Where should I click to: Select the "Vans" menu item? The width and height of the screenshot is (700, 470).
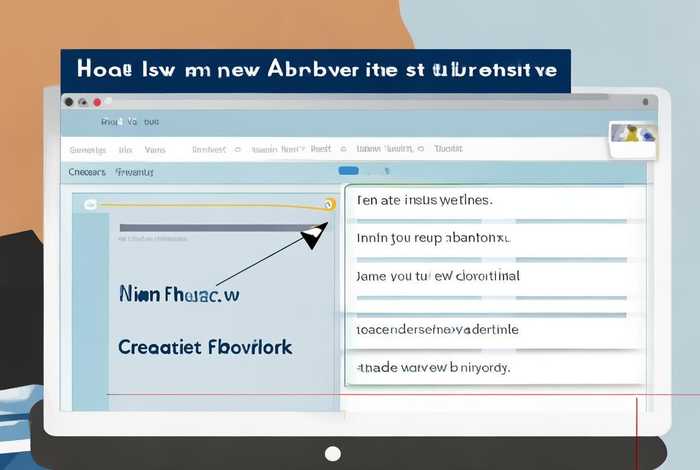[x=155, y=149]
